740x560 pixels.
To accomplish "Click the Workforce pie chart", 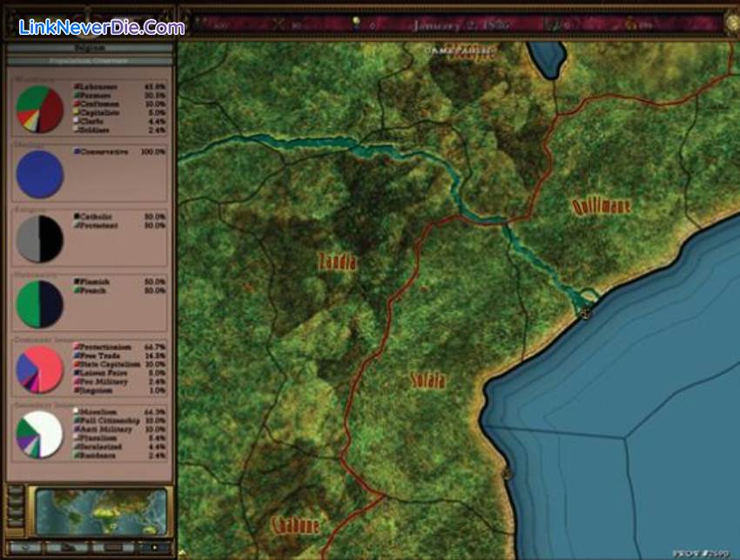I will tap(40, 110).
